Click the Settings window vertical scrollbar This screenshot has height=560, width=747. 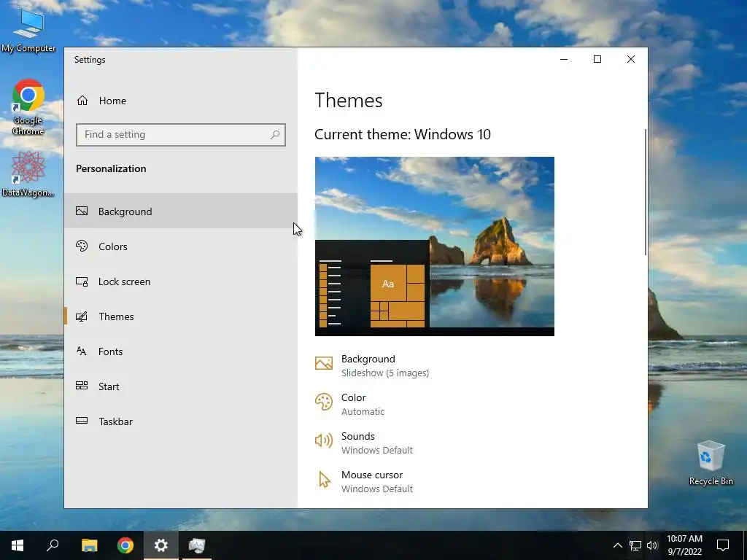(x=646, y=192)
